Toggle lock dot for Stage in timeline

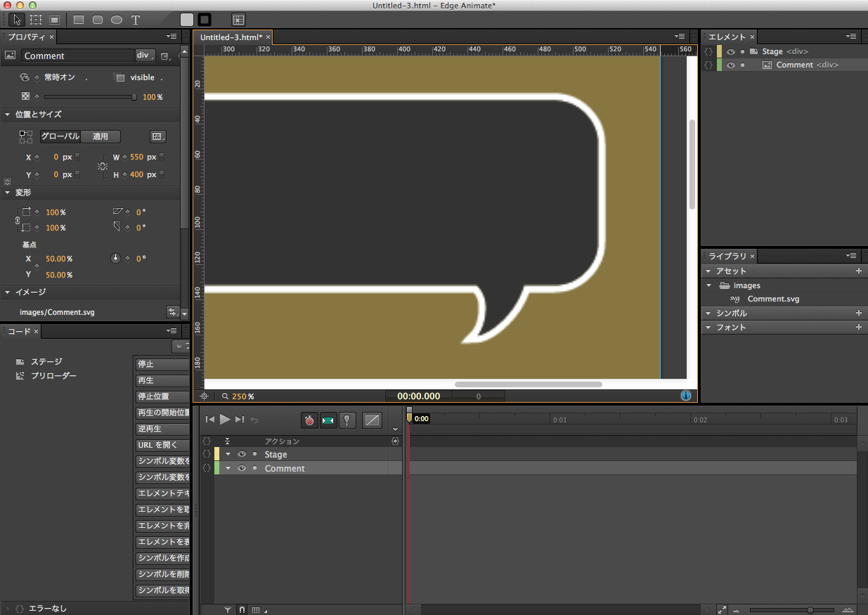(x=254, y=454)
